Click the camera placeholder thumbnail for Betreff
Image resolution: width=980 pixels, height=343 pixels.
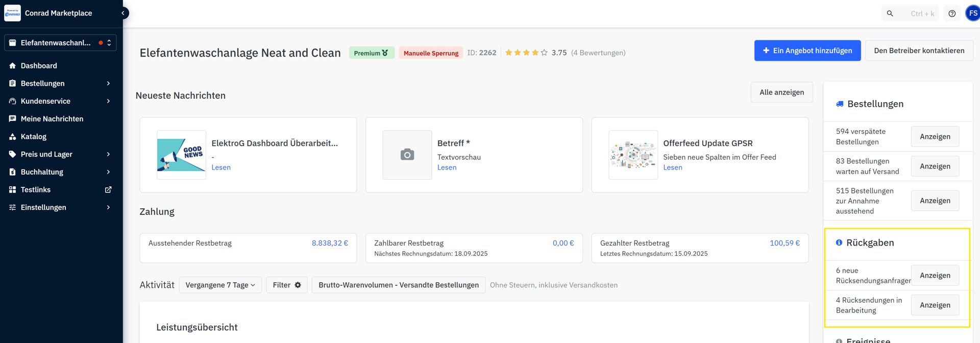(x=407, y=155)
